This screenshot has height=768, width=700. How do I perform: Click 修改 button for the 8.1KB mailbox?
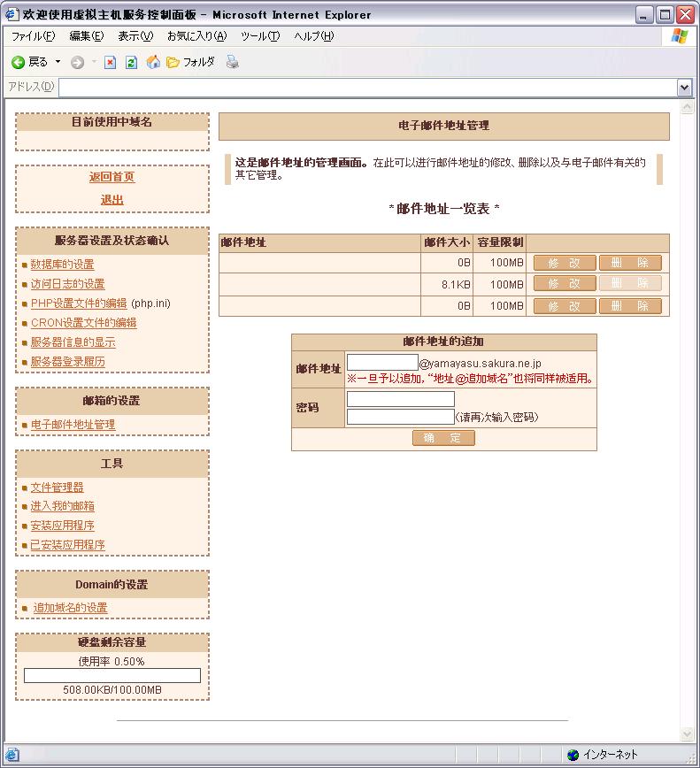tap(565, 284)
